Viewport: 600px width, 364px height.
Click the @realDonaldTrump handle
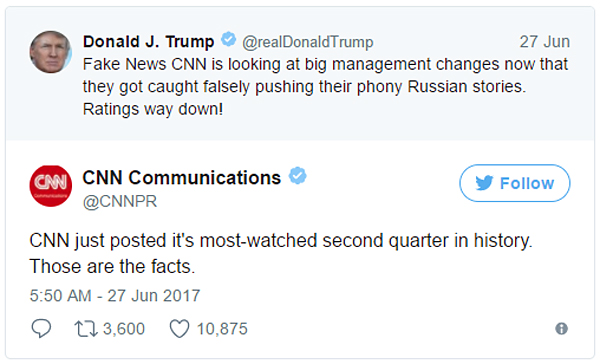308,42
